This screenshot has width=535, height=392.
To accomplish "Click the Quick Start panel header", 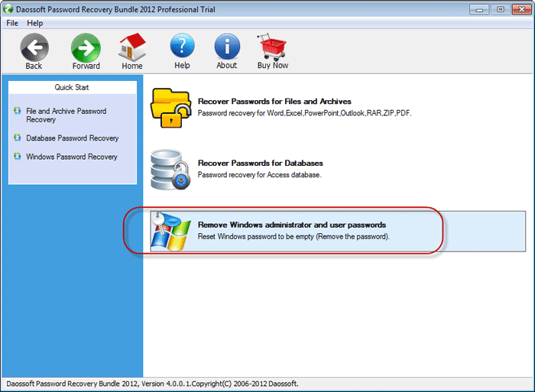I will pyautogui.click(x=73, y=87).
